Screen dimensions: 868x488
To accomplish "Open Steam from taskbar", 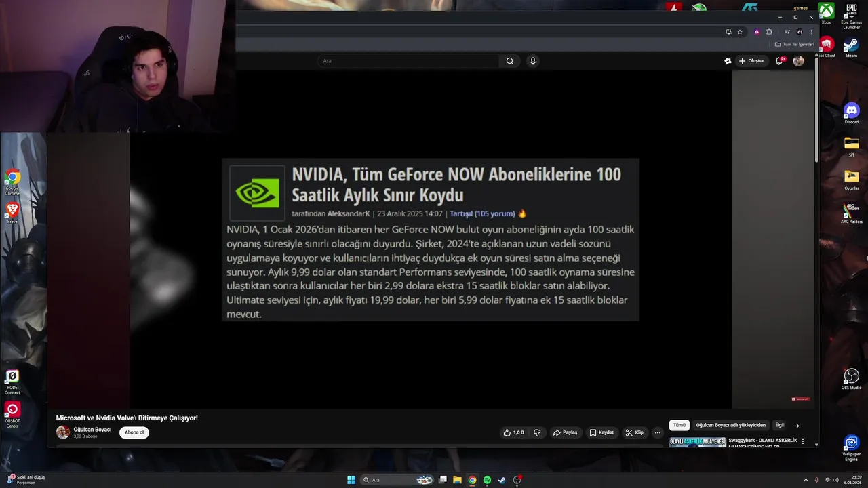I will click(x=502, y=480).
